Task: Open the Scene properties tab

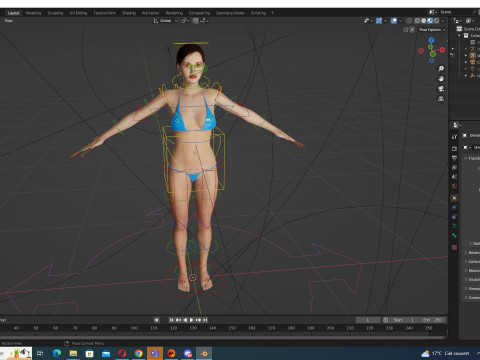Action: pos(454,177)
